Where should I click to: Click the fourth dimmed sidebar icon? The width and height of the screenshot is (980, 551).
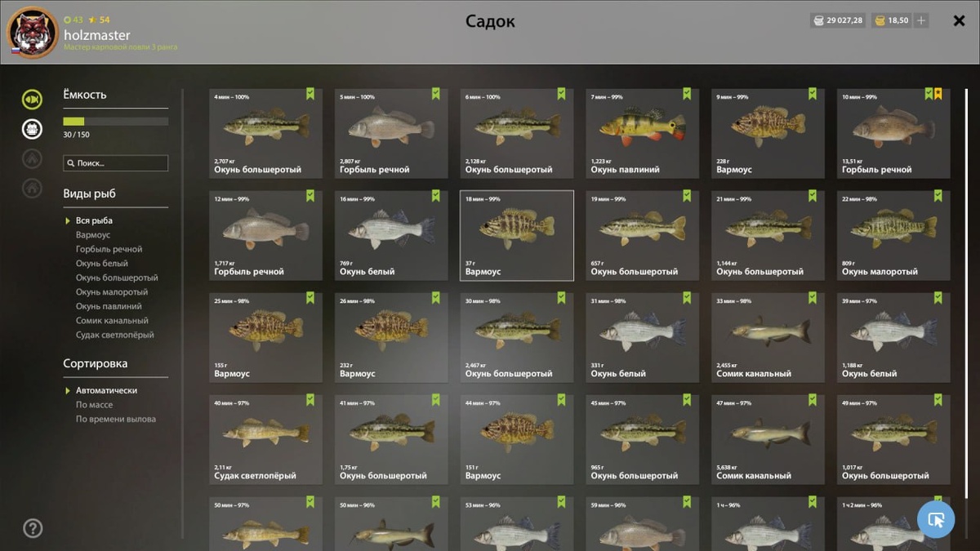coord(32,188)
